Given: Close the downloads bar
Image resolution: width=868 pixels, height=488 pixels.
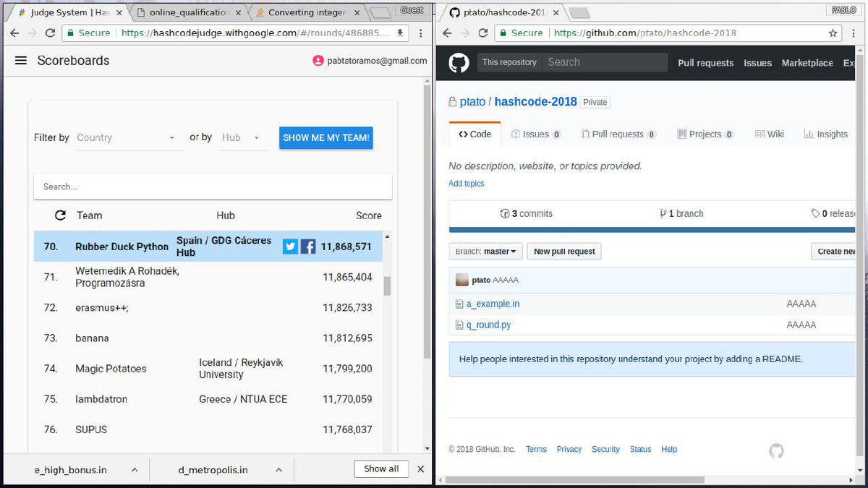Looking at the screenshot, I should (x=420, y=469).
